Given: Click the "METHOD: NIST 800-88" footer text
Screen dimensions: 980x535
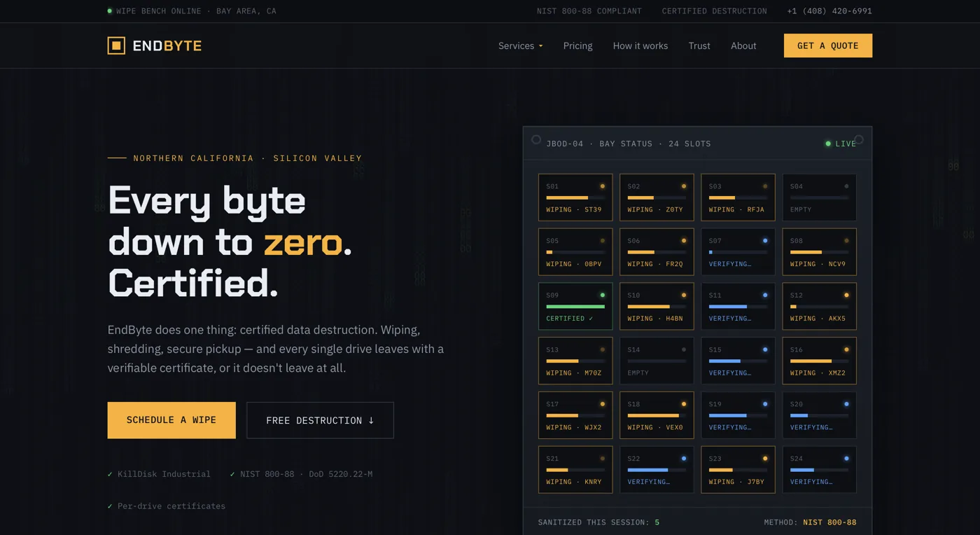Looking at the screenshot, I should tap(810, 522).
